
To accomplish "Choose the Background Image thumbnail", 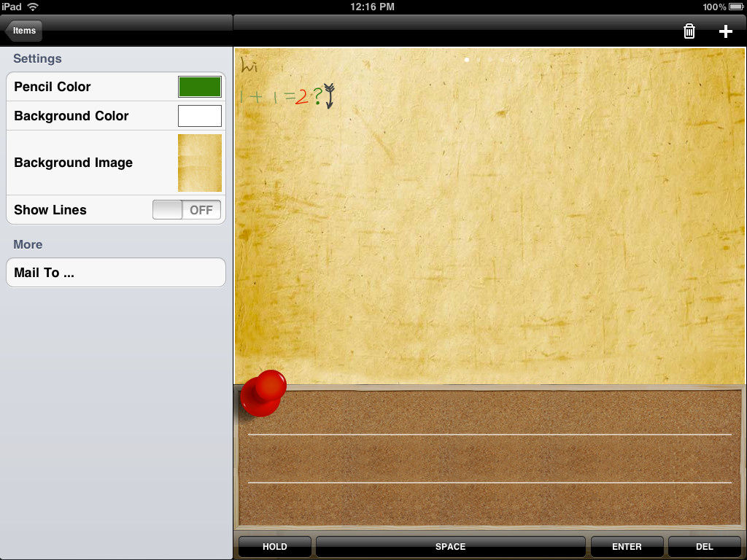I will pyautogui.click(x=200, y=163).
